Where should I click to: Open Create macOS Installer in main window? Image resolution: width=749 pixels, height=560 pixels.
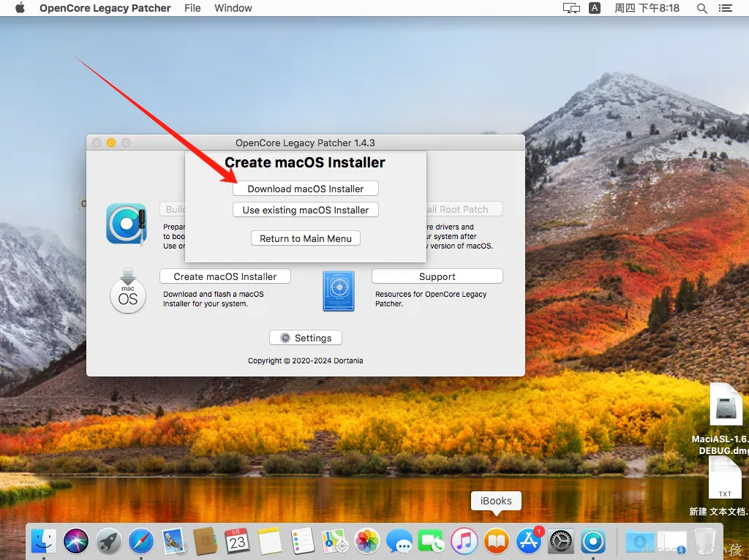point(225,276)
